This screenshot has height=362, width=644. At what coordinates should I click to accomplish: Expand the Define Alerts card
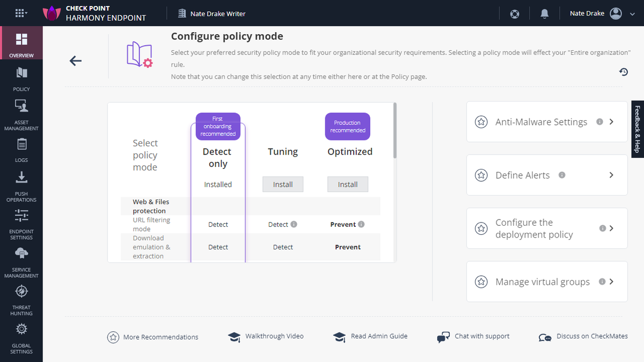coord(611,175)
